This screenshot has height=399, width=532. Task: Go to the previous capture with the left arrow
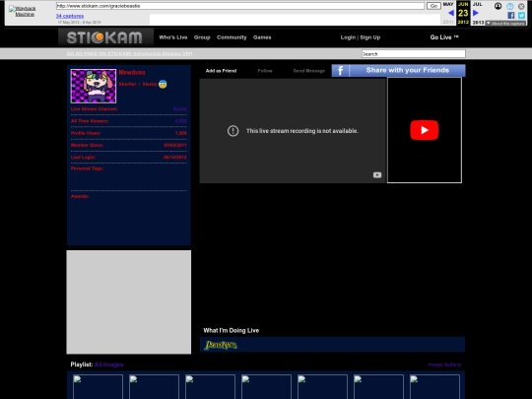click(451, 13)
